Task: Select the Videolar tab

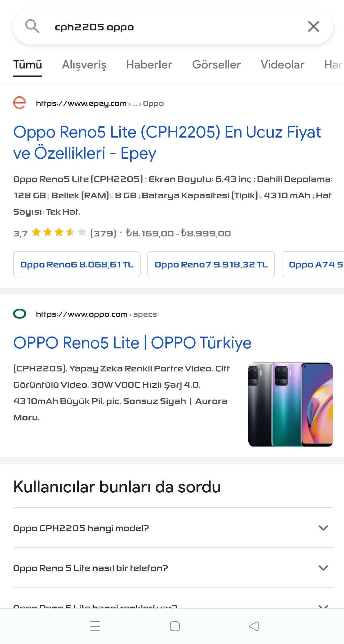Action: click(283, 65)
